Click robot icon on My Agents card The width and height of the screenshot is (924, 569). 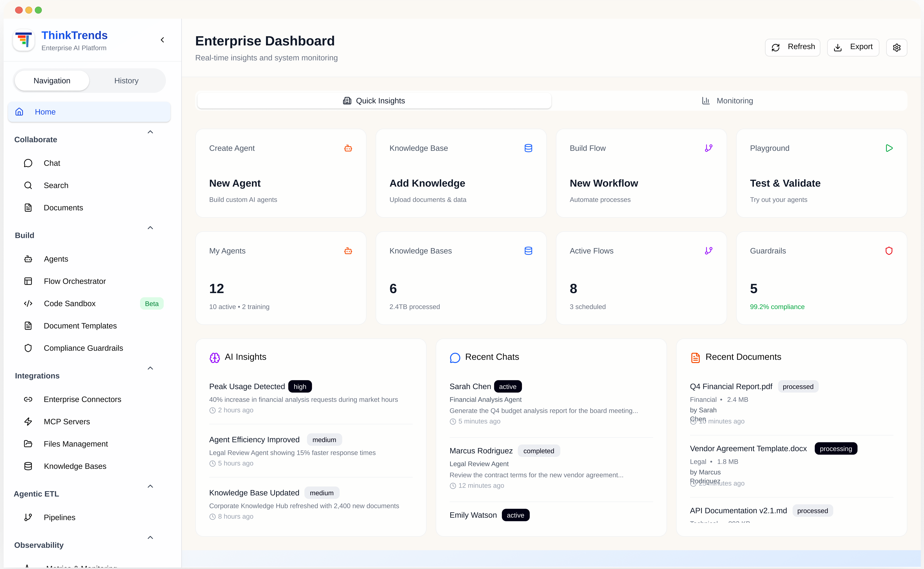pos(348,251)
